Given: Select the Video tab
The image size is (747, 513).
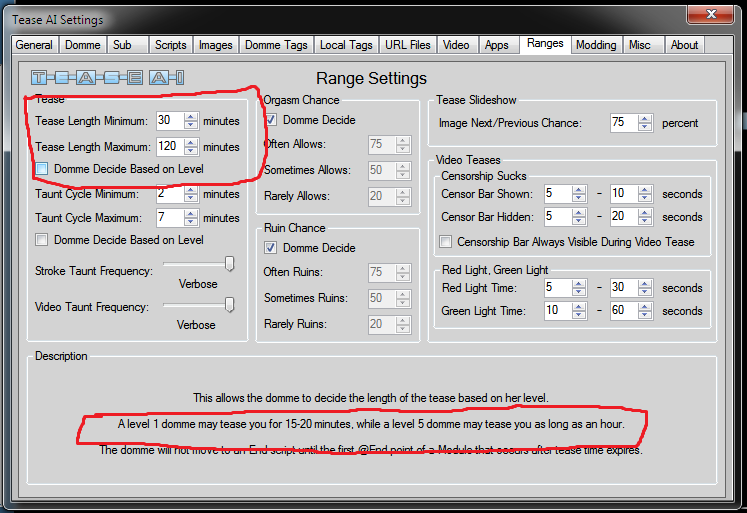Looking at the screenshot, I should pos(456,45).
